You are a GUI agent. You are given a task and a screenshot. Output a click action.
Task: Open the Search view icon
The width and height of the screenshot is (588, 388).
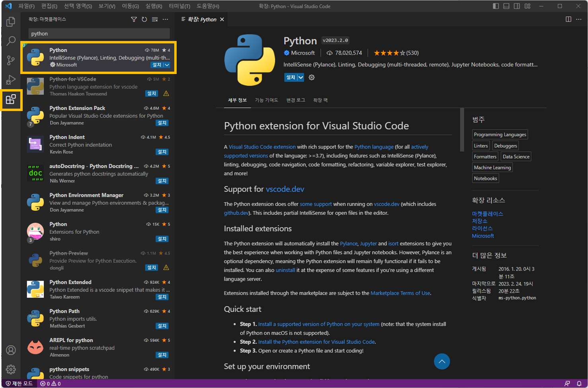click(x=11, y=41)
